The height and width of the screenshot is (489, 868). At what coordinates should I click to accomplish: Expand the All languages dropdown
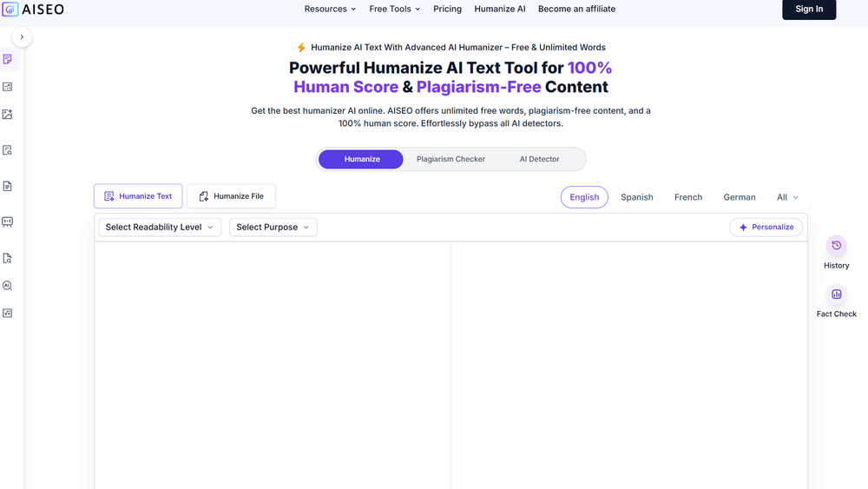click(787, 197)
